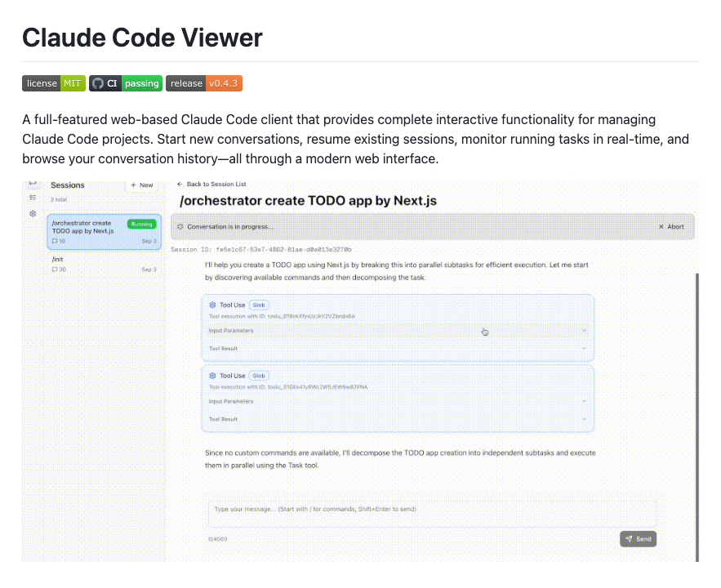The image size is (721, 588).
Task: Click chevron for first Input Parameters row
Action: 584,331
